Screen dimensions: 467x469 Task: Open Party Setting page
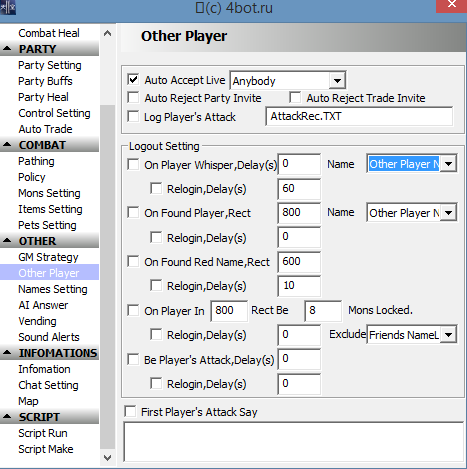click(50, 65)
